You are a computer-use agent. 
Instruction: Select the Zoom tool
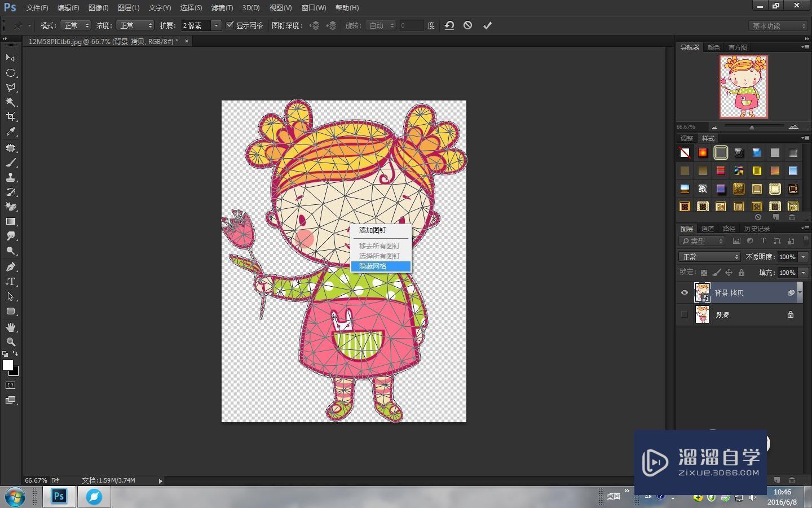(x=10, y=342)
